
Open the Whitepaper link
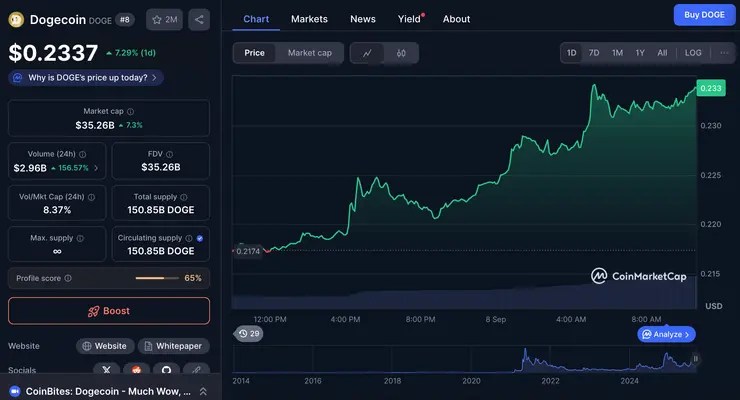[x=174, y=346]
